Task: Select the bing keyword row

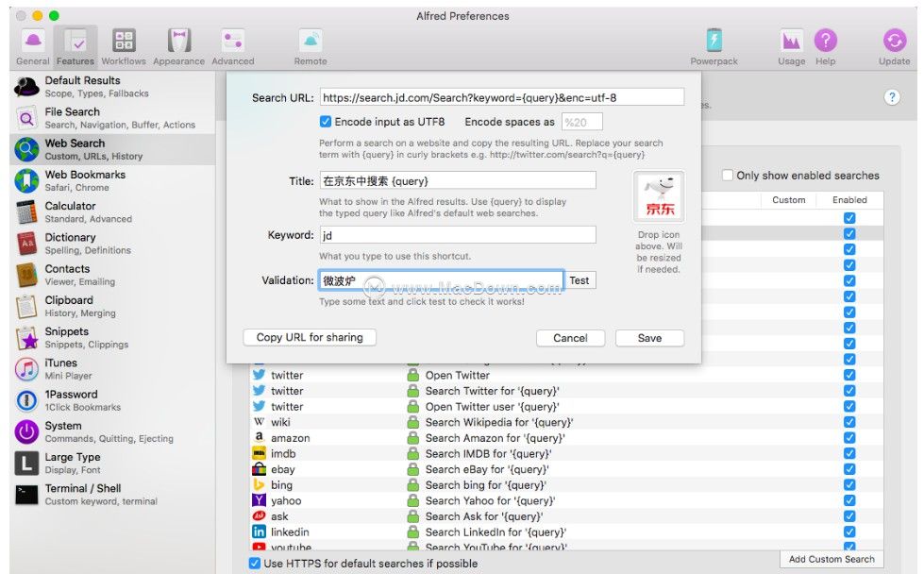Action: (x=566, y=484)
